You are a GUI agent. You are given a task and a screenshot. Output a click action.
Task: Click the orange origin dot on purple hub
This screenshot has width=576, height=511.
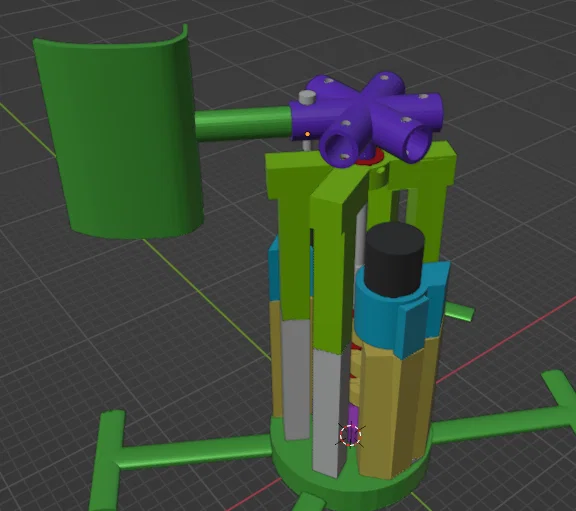(307, 134)
